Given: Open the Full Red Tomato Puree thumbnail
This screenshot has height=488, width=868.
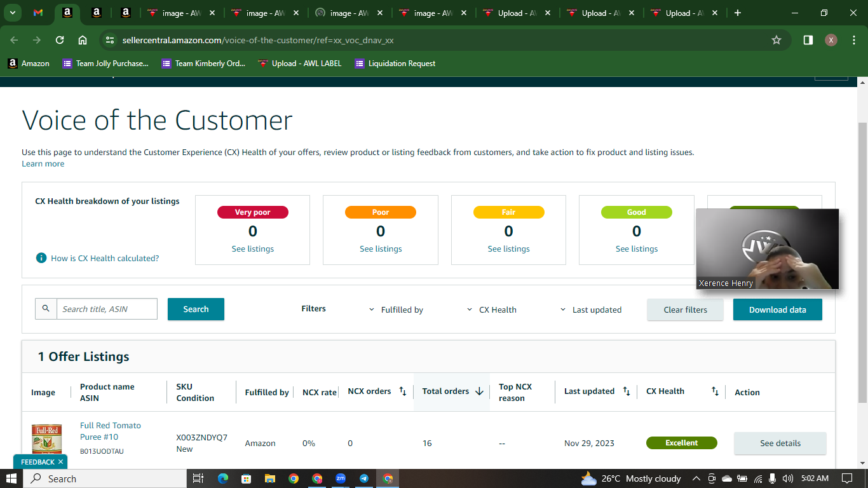Looking at the screenshot, I should 47,440.
